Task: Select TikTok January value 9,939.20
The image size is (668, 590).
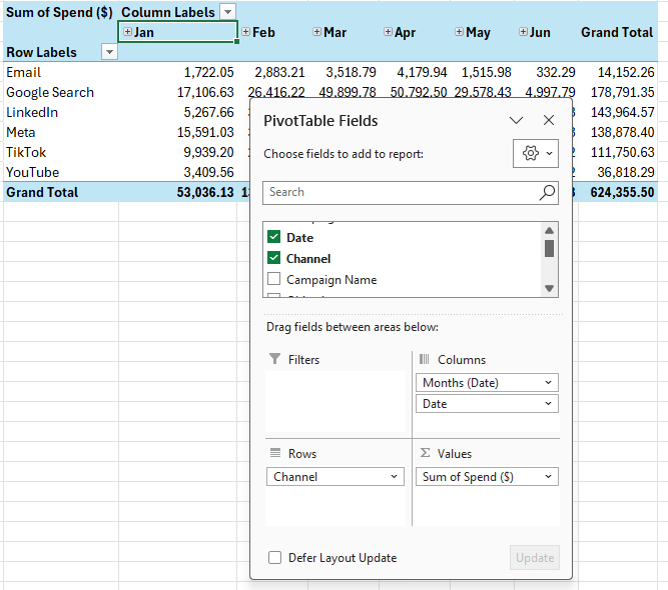Action: [209, 152]
